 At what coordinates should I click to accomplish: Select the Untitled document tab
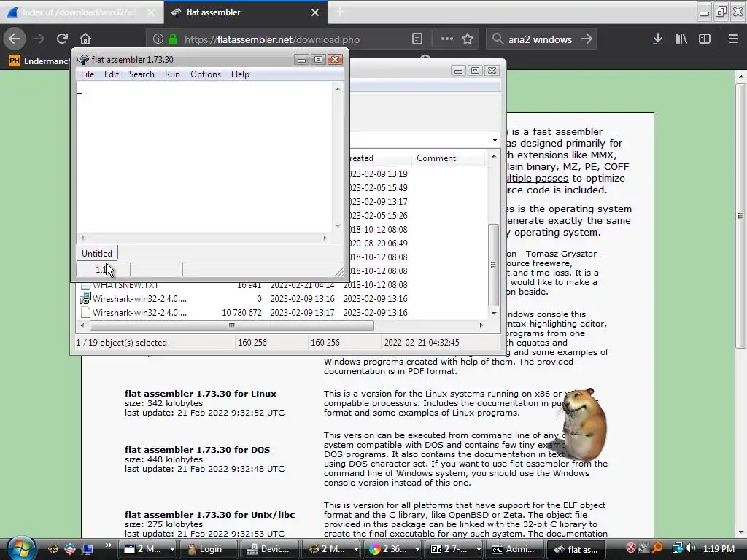click(x=97, y=253)
